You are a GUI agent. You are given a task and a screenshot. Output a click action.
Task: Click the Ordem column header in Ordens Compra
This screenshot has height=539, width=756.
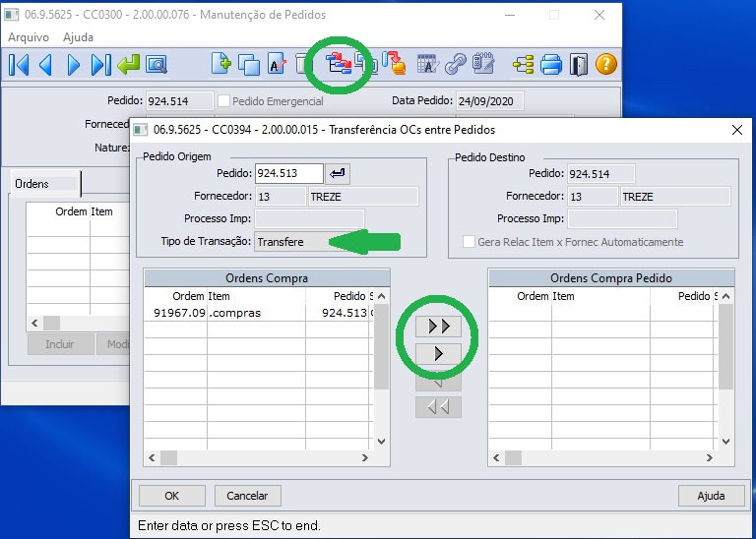pos(176,296)
